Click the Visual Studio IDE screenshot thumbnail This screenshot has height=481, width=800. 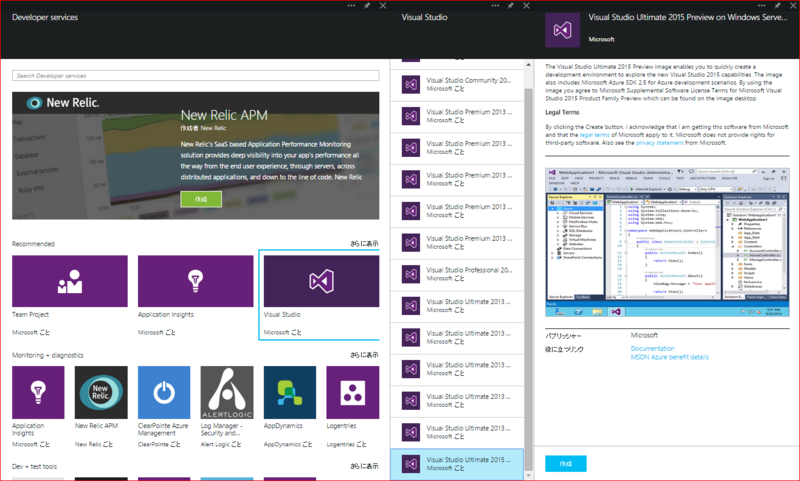pos(667,242)
